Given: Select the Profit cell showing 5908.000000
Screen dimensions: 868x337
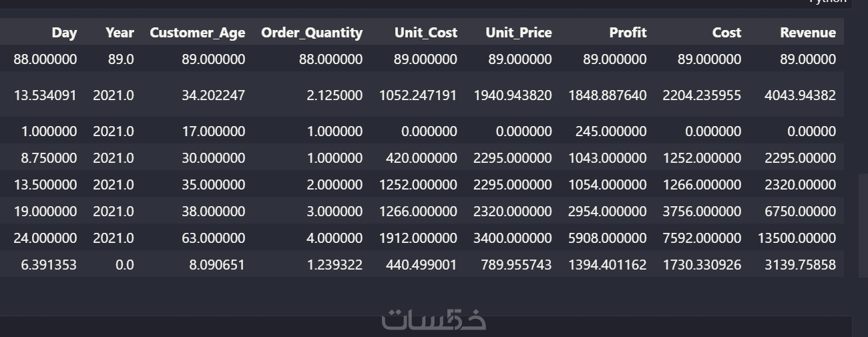Looking at the screenshot, I should pyautogui.click(x=608, y=238).
